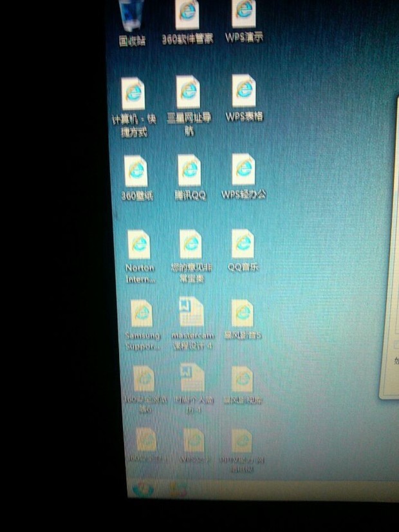Select the Norton Internet desktop shortcut
The height and width of the screenshot is (532, 399).
click(x=139, y=245)
